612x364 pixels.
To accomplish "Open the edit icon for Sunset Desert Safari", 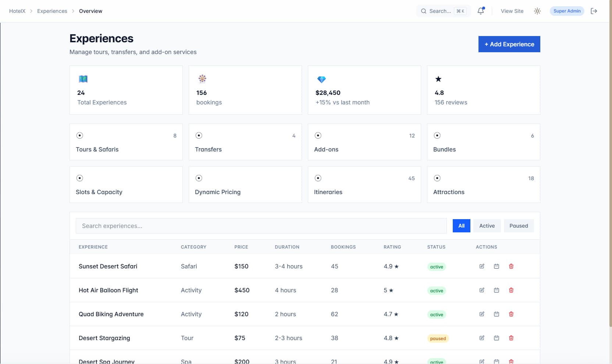I will (x=481, y=266).
